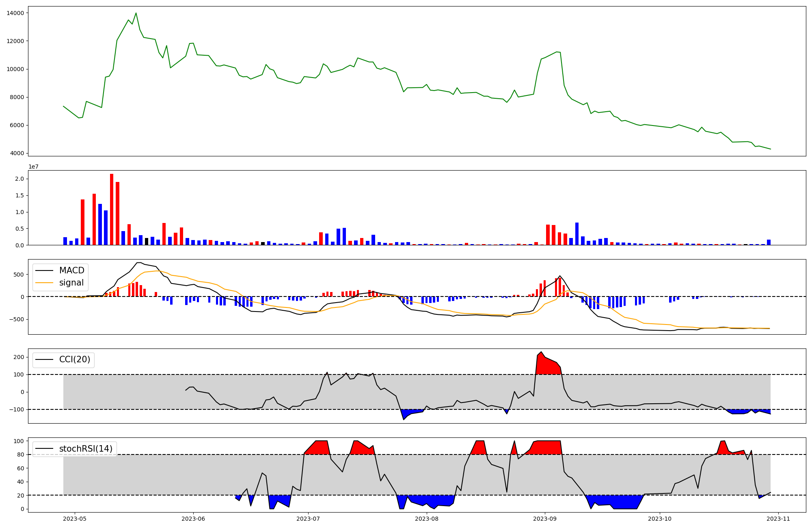Click the 4000 price axis tick label
Viewport: 812px width, 528px height.
coord(17,154)
